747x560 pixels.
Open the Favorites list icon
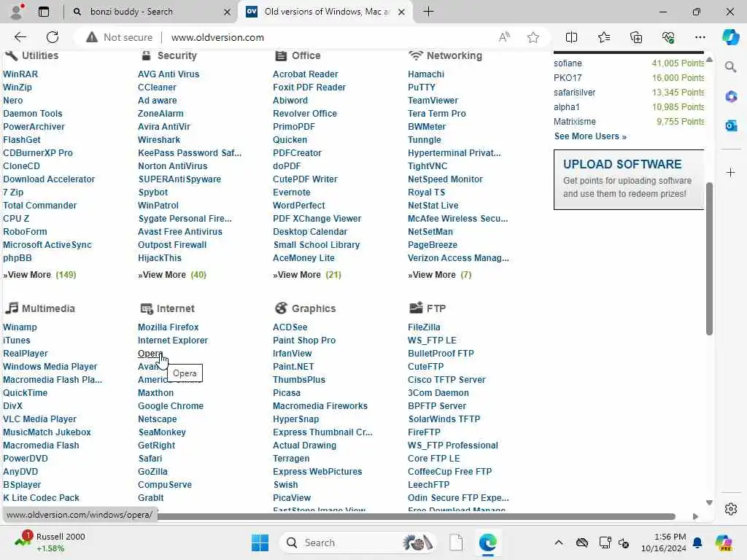(x=603, y=37)
